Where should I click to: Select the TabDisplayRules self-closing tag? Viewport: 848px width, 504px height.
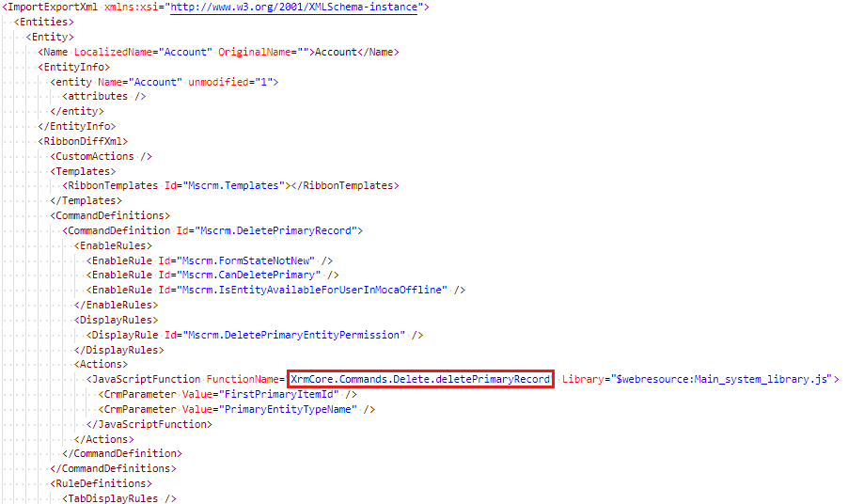click(119, 498)
